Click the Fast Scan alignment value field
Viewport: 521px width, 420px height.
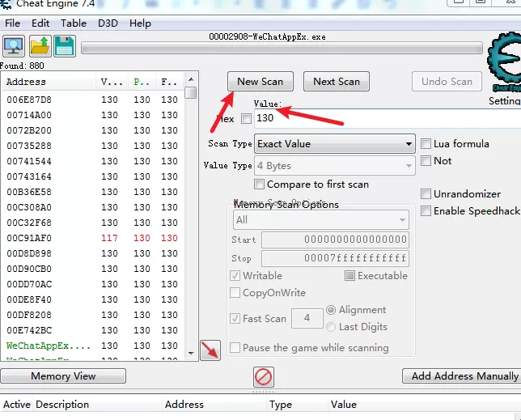click(307, 318)
